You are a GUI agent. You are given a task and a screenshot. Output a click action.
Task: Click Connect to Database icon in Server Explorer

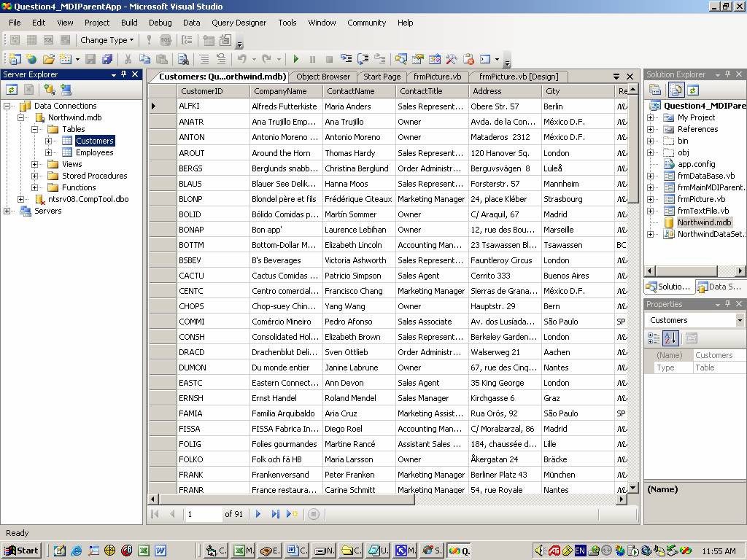[x=49, y=90]
